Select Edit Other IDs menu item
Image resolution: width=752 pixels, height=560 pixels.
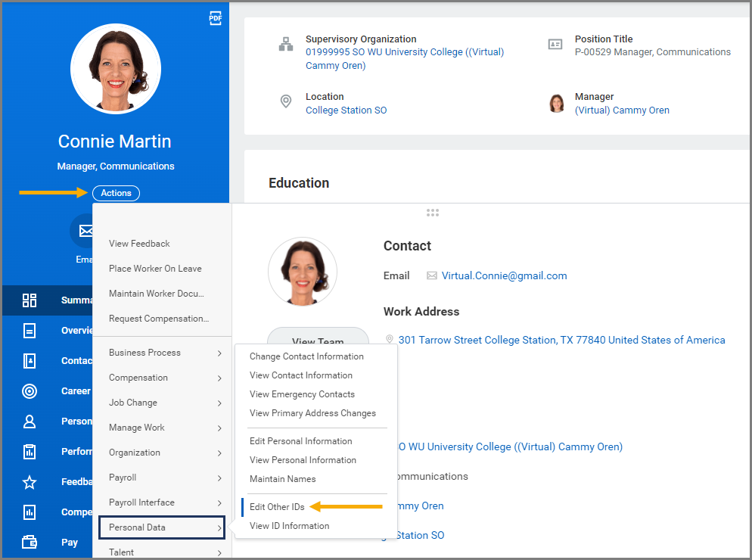click(x=277, y=507)
